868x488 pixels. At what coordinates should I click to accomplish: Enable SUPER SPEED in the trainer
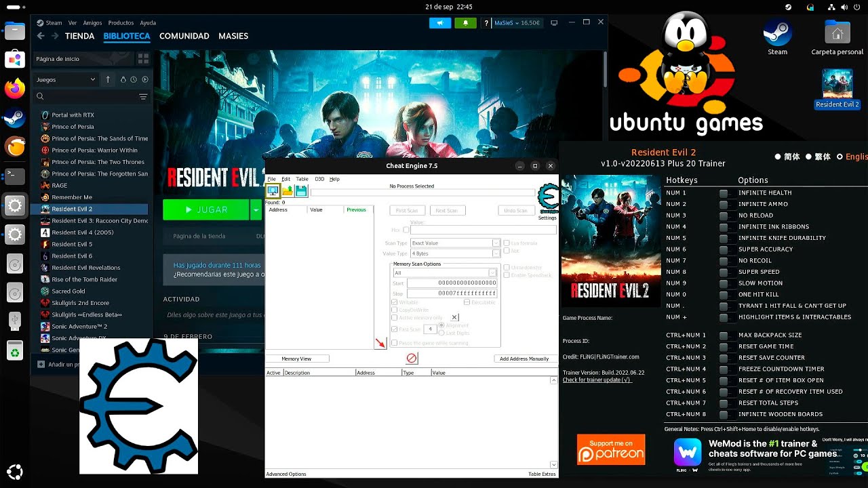click(724, 272)
